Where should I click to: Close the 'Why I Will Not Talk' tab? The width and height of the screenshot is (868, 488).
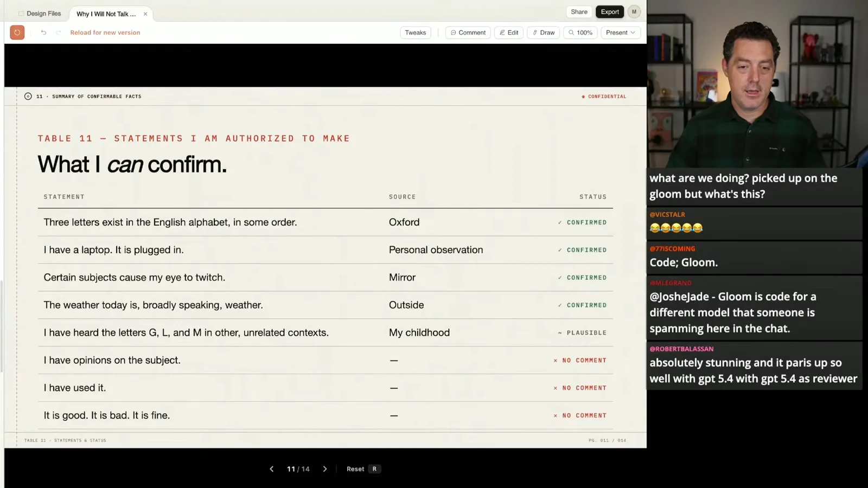tap(145, 14)
